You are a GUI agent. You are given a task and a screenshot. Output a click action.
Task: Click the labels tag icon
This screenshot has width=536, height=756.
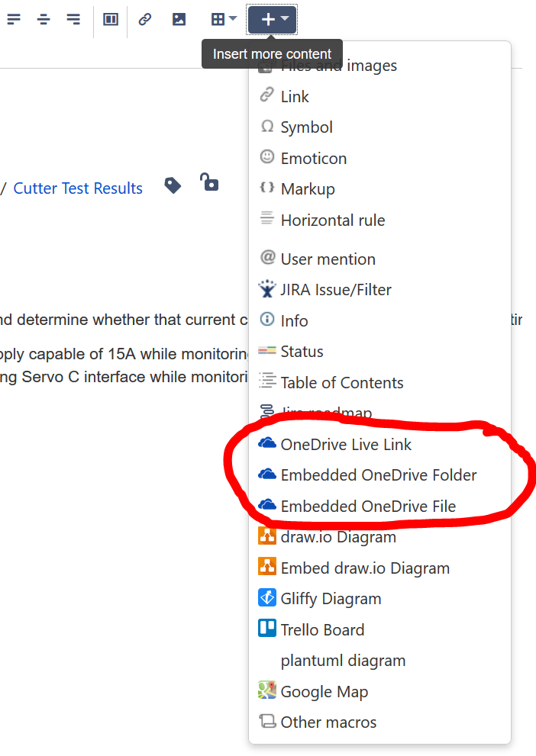click(x=173, y=185)
